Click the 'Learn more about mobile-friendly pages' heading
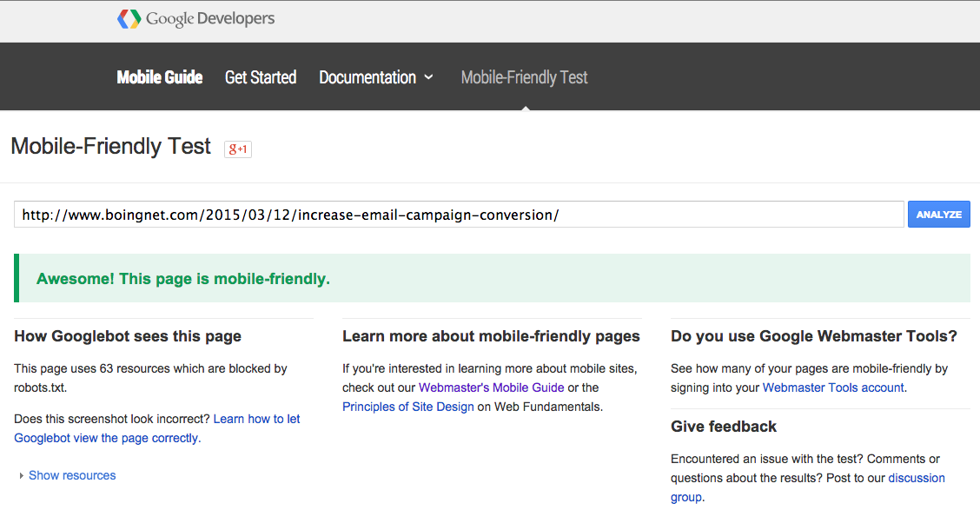Viewport: 980px width, 510px height. click(x=491, y=336)
